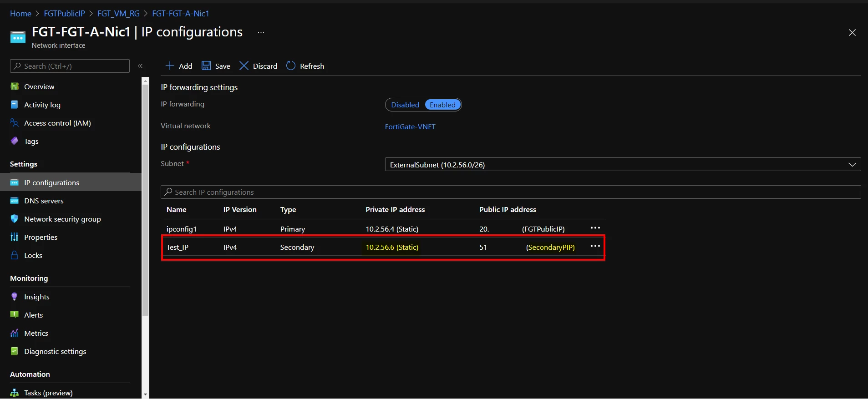Set IP forwarding to Enabled

point(442,105)
